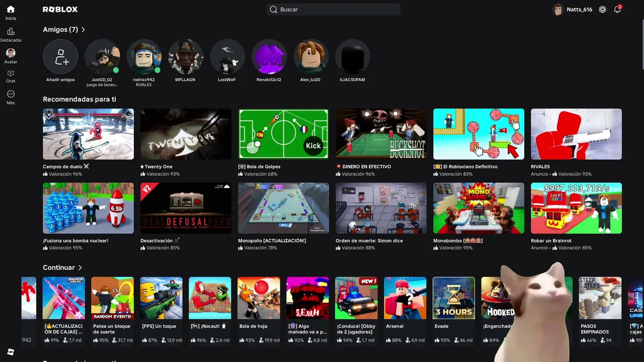The image size is (644, 362).
Task: Open JustGD_02 friend avatar
Action: pos(102,57)
